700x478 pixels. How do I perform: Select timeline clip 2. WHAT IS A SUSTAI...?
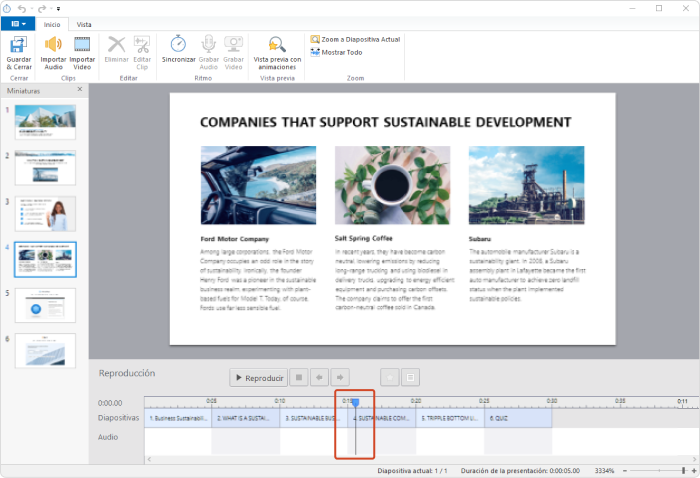(246, 418)
